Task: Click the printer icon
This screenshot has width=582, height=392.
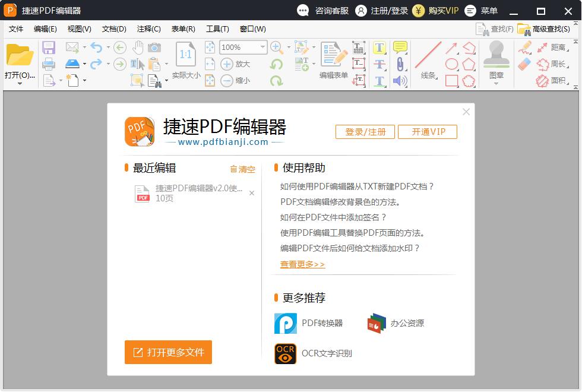Action: click(x=49, y=64)
